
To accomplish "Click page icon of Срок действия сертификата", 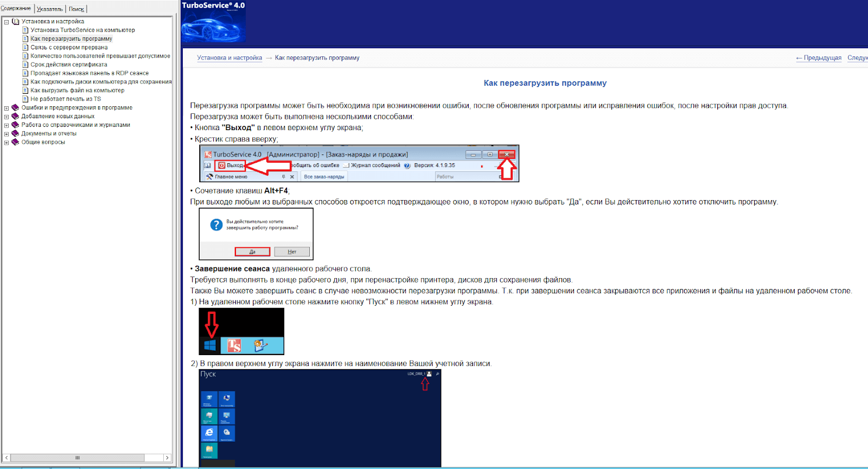I will 25,65.
